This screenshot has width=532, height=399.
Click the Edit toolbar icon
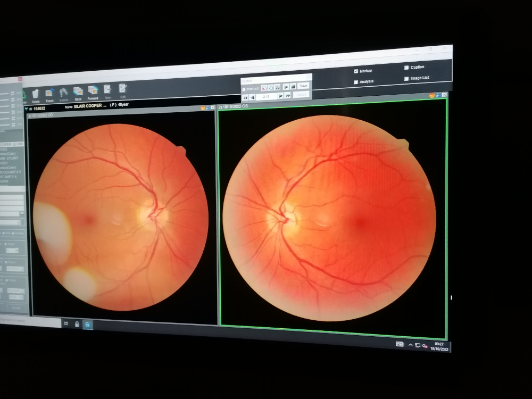tap(123, 89)
